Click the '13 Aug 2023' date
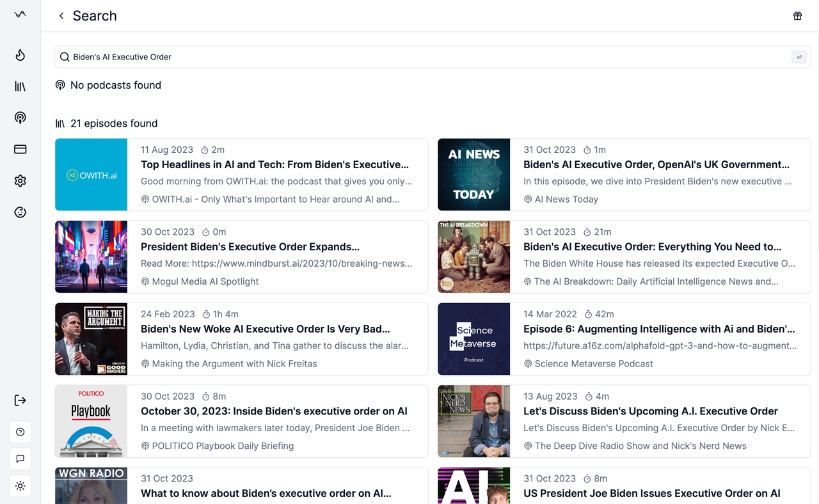819x504 pixels. 550,397
